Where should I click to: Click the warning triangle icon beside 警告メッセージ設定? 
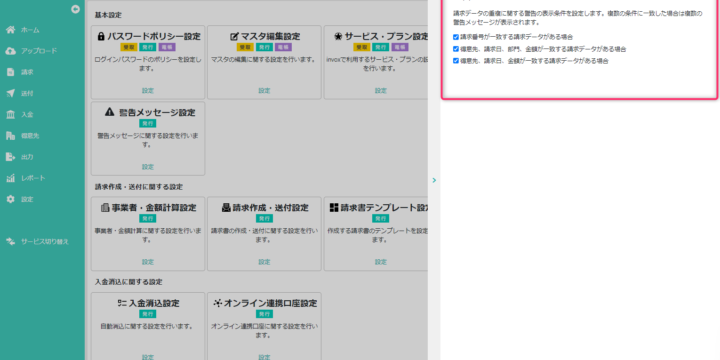point(109,112)
